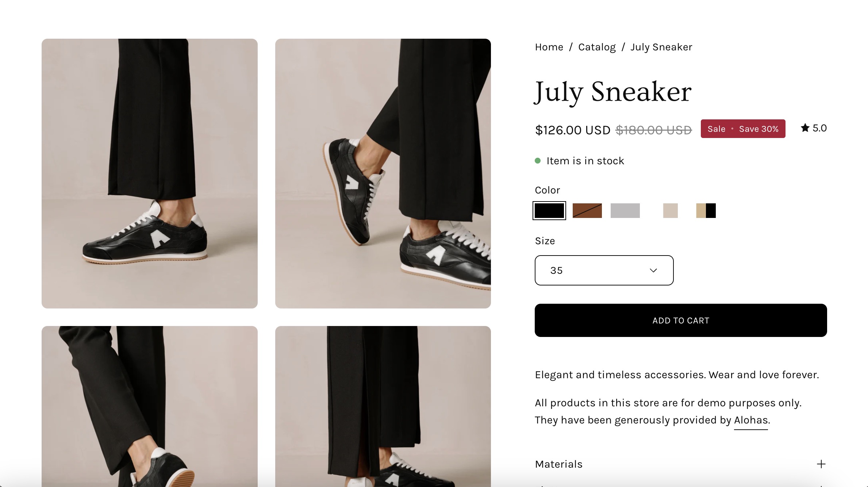Open the top-right walking sneaker photo
The image size is (868, 487).
pos(383,173)
